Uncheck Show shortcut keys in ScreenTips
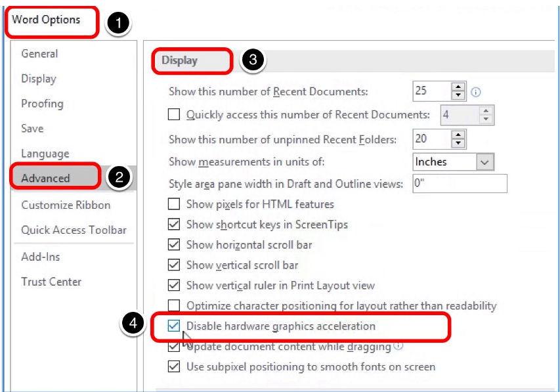 coord(174,225)
